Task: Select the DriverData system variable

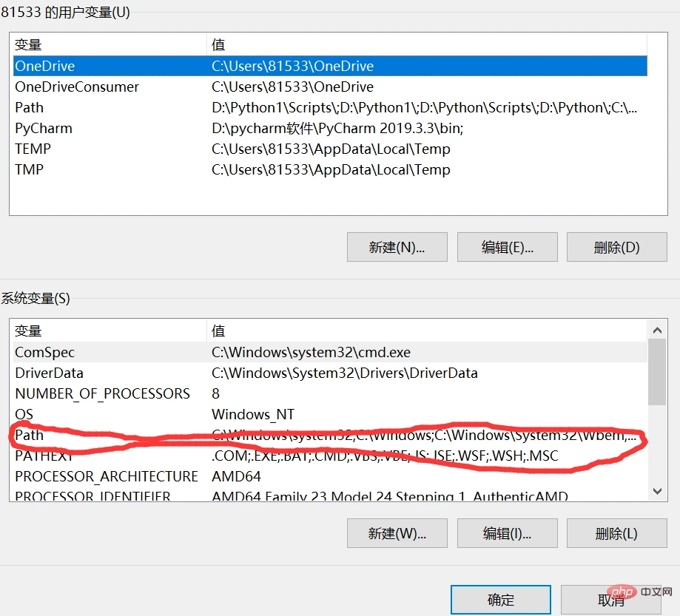Action: [330, 373]
